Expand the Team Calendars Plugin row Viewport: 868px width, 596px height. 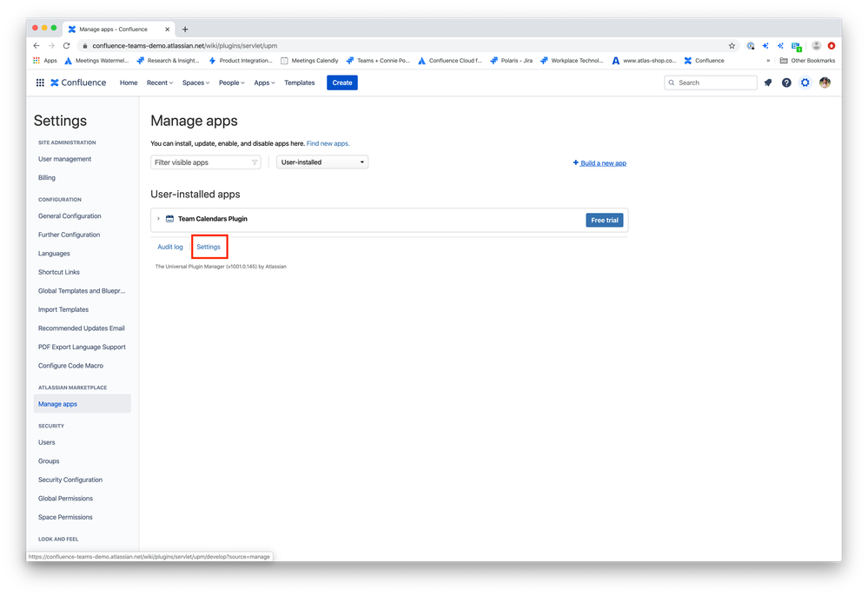tap(158, 219)
